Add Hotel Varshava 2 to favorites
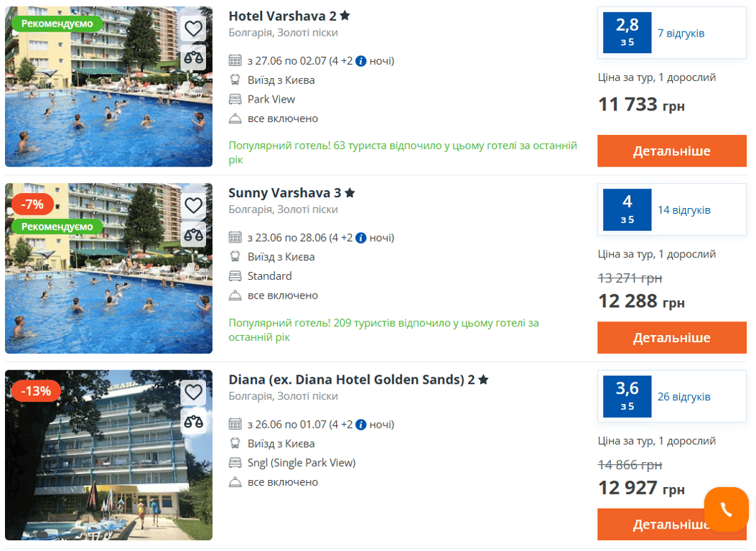Screen dimensions: 756x551 coord(193,28)
